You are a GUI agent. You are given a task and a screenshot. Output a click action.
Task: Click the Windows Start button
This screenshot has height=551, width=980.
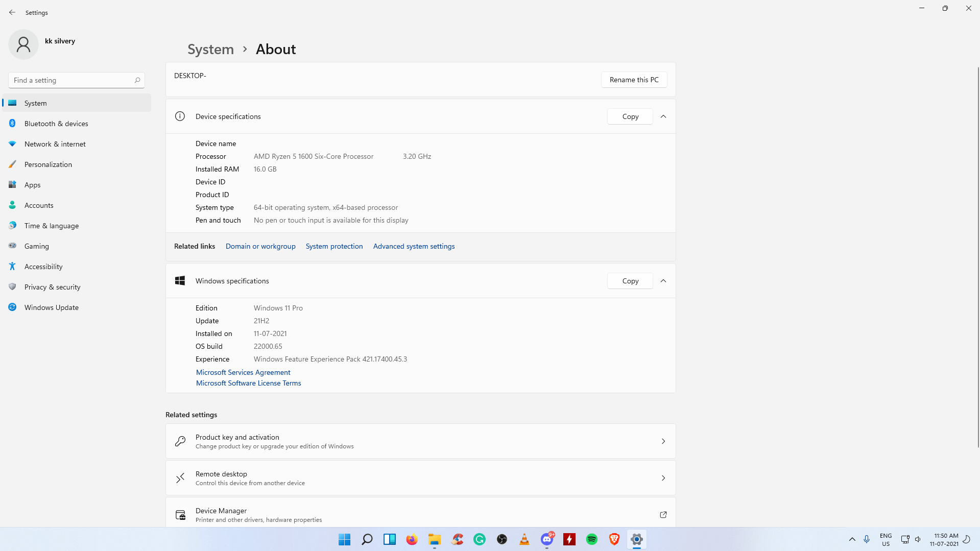click(344, 539)
